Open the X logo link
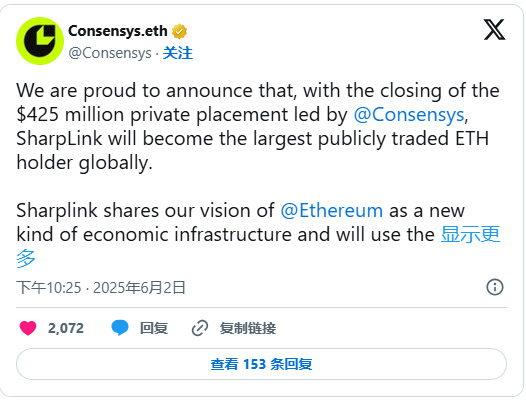526x403 pixels. [x=494, y=30]
